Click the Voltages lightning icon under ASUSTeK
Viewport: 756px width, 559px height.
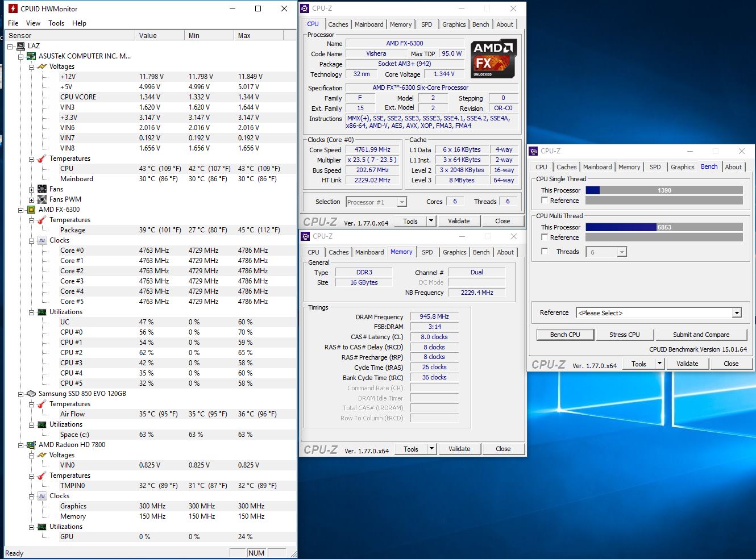click(x=42, y=66)
